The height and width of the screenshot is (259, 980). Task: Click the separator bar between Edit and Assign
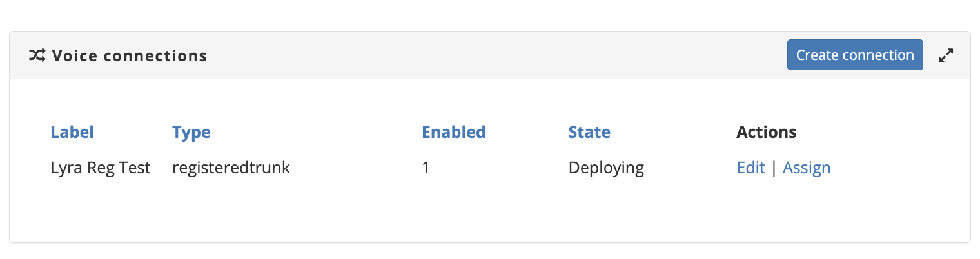pos(774,168)
